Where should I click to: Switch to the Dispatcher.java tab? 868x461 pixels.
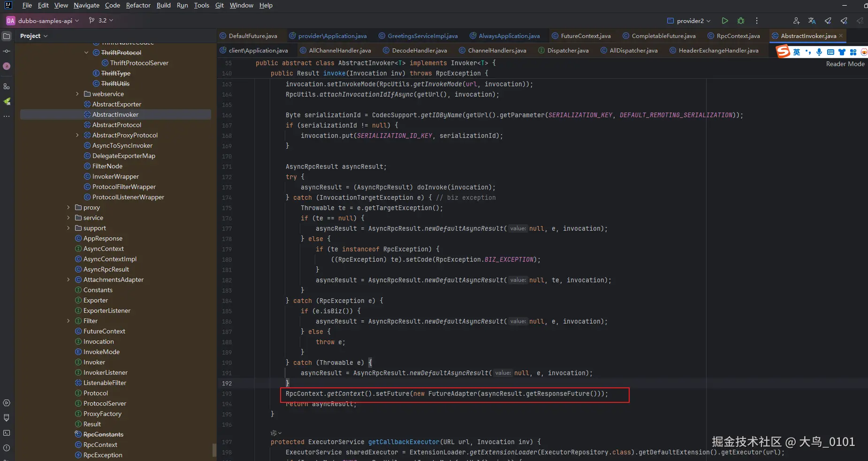[x=563, y=51]
